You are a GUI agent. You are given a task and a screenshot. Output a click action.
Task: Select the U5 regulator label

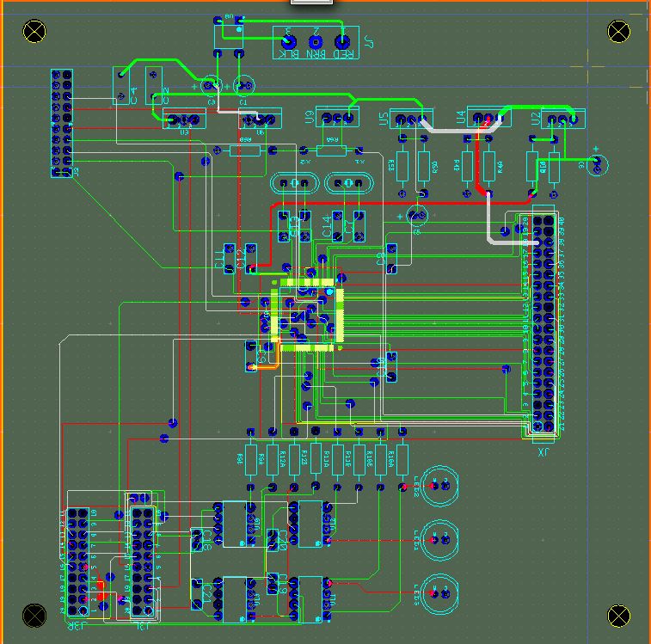384,120
